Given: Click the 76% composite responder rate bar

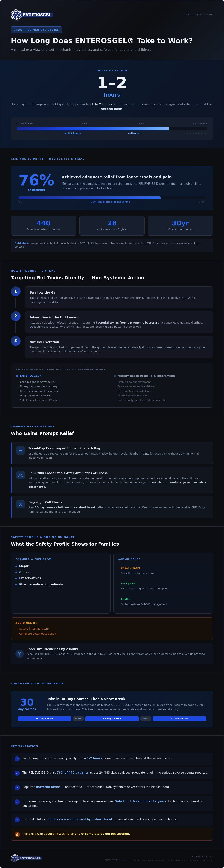Looking at the screenshot, I should (112, 198).
